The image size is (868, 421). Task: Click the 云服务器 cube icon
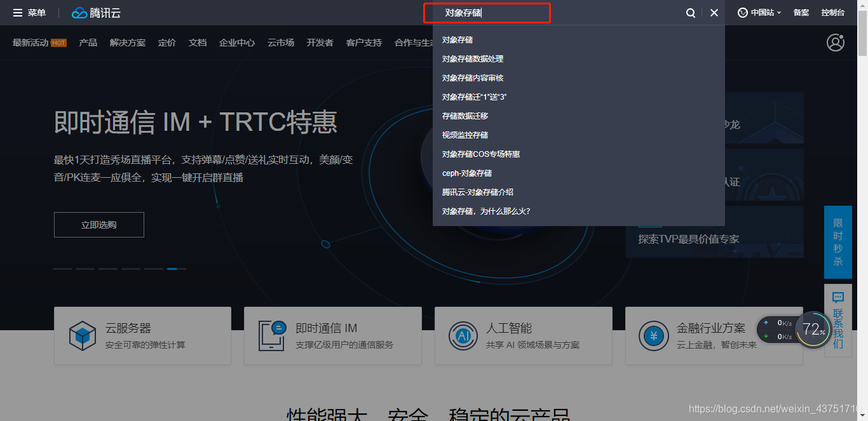point(83,336)
